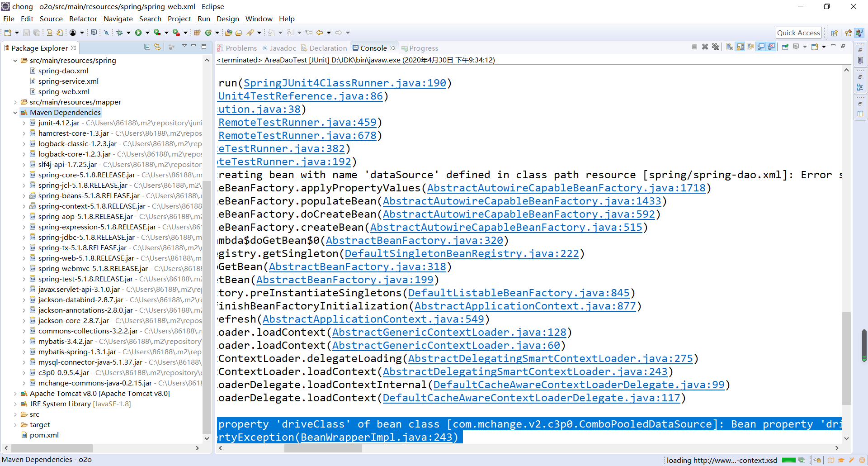
Task: Click the Save All toolbar icon
Action: [37, 33]
